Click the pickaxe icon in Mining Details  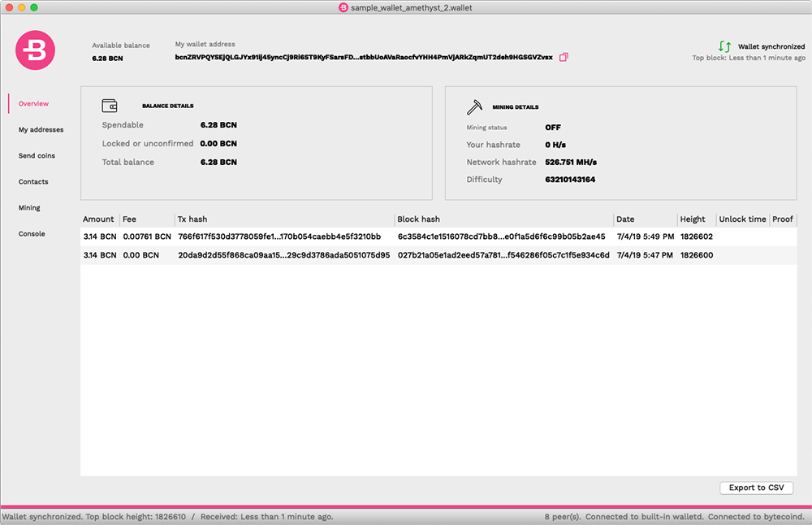pos(474,106)
